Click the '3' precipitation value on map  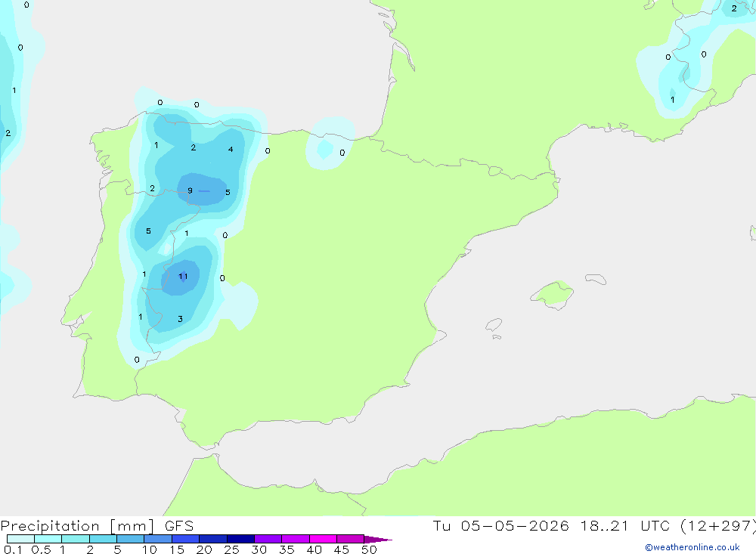point(181,319)
